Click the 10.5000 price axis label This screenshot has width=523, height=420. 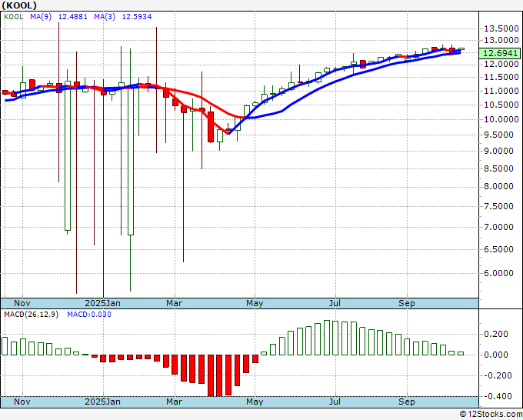501,105
